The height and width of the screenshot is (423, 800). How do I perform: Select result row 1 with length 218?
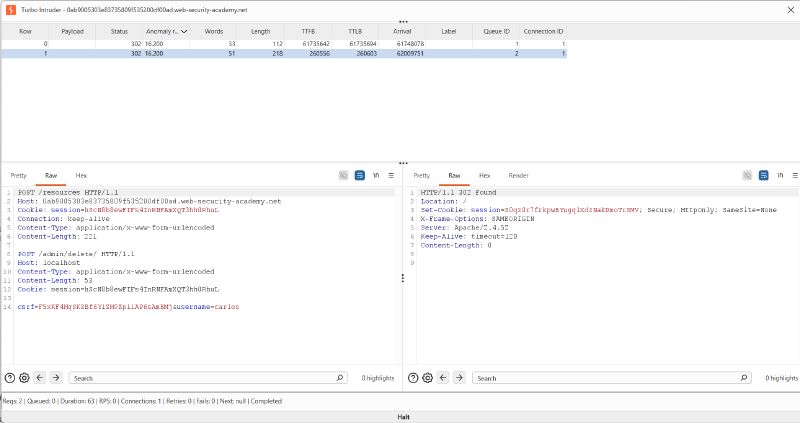284,53
